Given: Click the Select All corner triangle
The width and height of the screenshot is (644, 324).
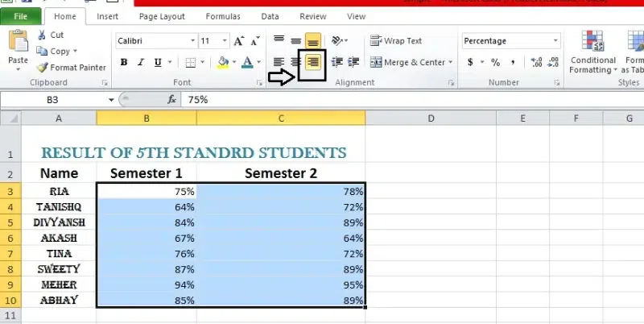Looking at the screenshot, I should [11, 118].
